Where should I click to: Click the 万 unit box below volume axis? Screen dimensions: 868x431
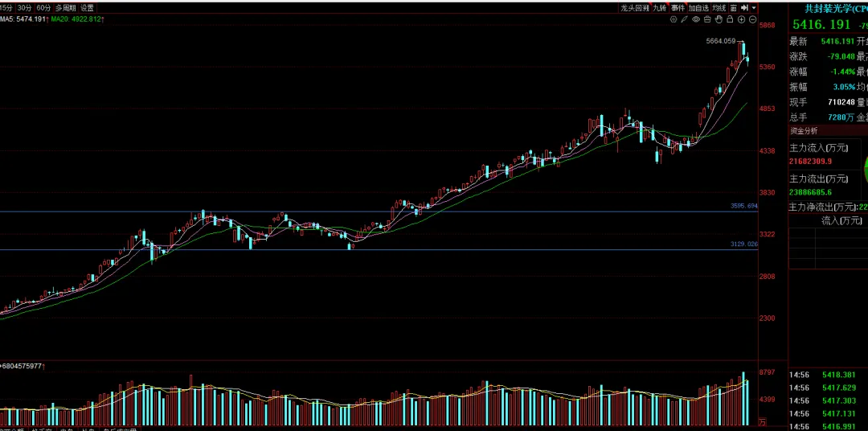pos(762,422)
